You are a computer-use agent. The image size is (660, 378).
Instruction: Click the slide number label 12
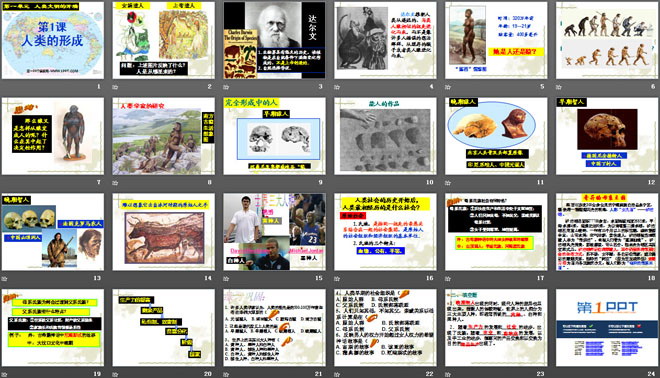(x=652, y=182)
